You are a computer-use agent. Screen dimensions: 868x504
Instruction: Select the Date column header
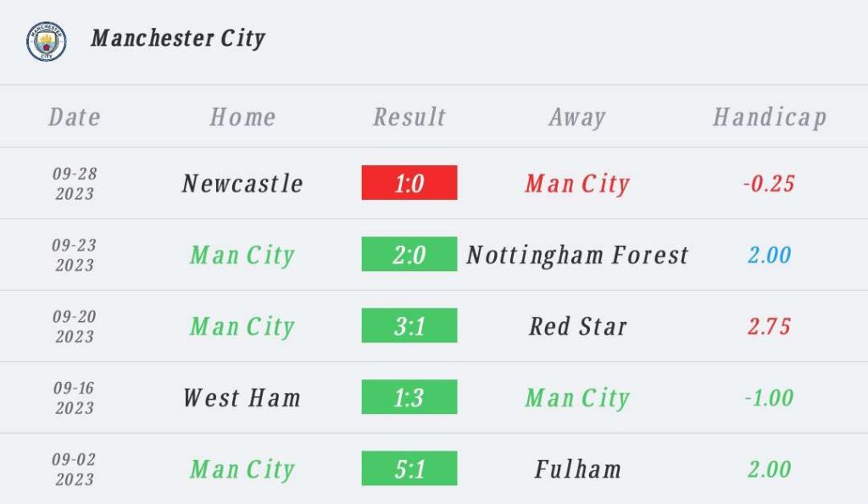tap(75, 117)
